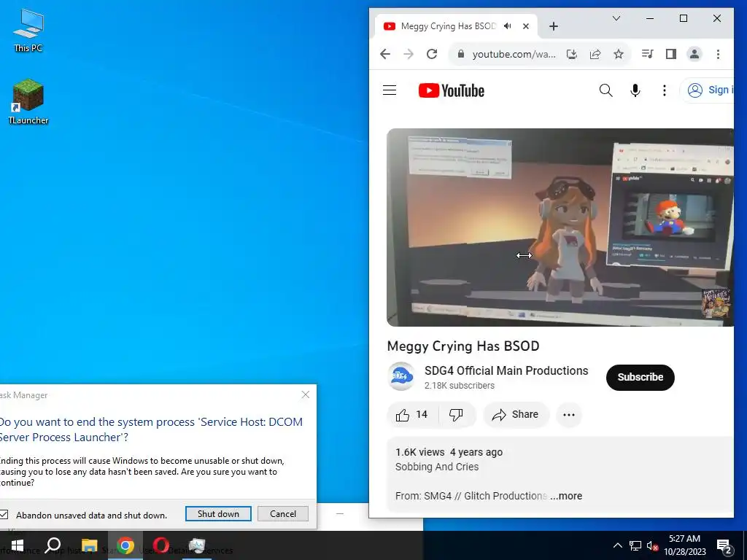747x560 pixels.
Task: Cancel the Task Manager dialog
Action: click(283, 514)
